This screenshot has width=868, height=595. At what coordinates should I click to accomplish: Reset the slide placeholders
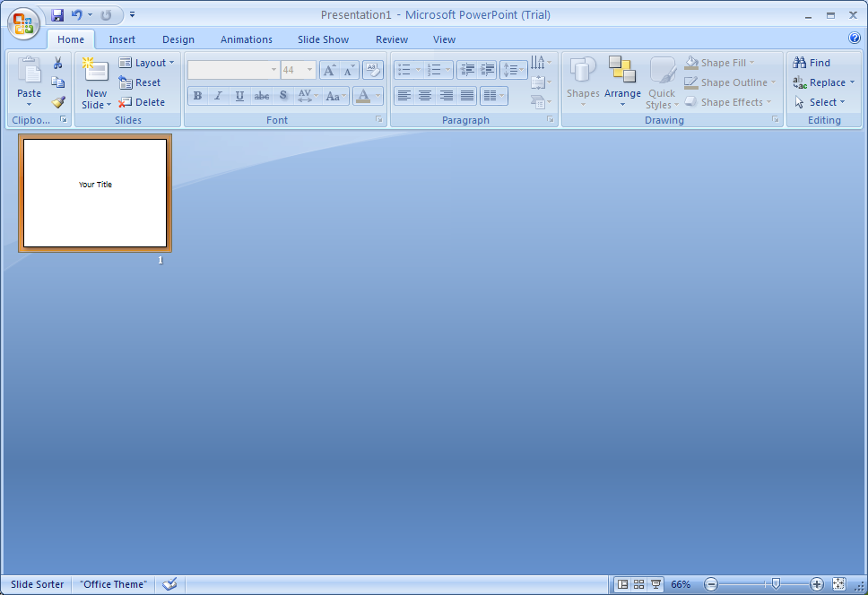[140, 82]
